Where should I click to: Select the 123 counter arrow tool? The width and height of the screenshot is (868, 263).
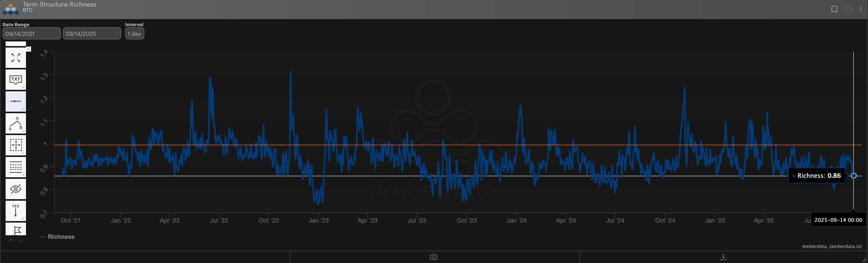(16, 211)
